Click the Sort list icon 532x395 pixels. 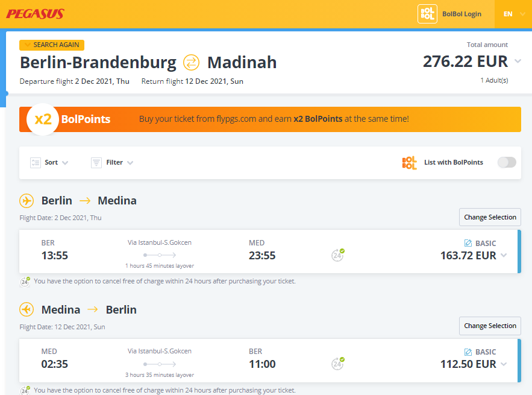click(x=36, y=163)
